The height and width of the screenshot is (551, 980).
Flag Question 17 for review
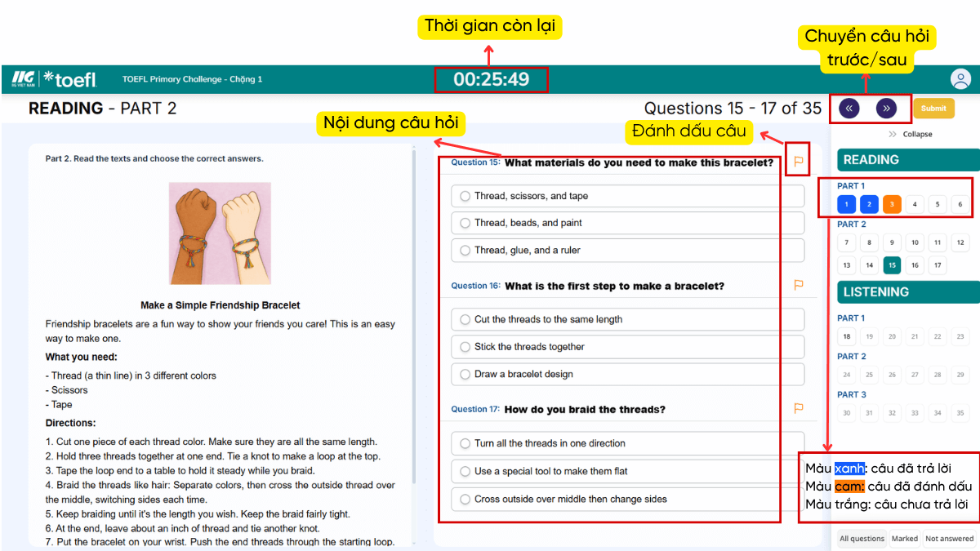coord(799,408)
